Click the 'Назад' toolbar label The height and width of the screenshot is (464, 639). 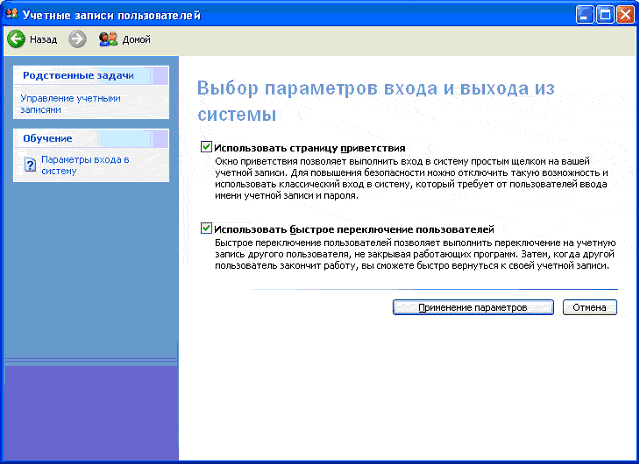43,40
